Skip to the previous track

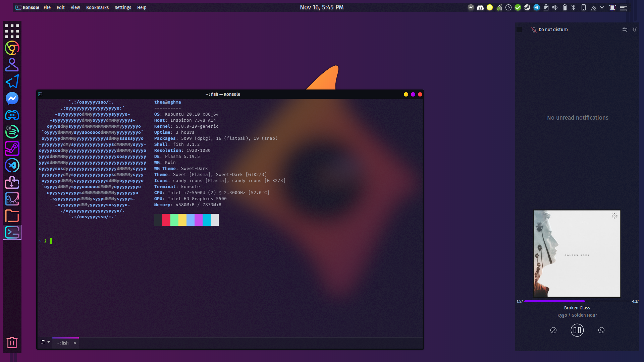pos(553,330)
